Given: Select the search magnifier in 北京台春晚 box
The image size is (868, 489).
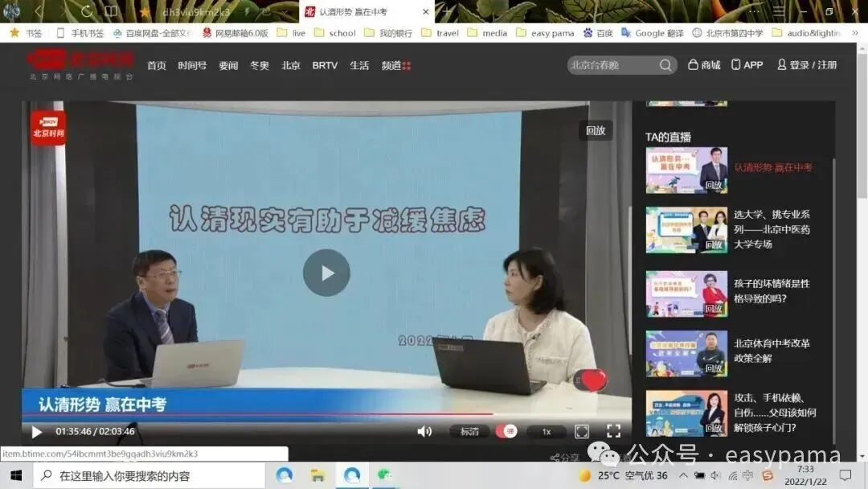Looking at the screenshot, I should 665,64.
